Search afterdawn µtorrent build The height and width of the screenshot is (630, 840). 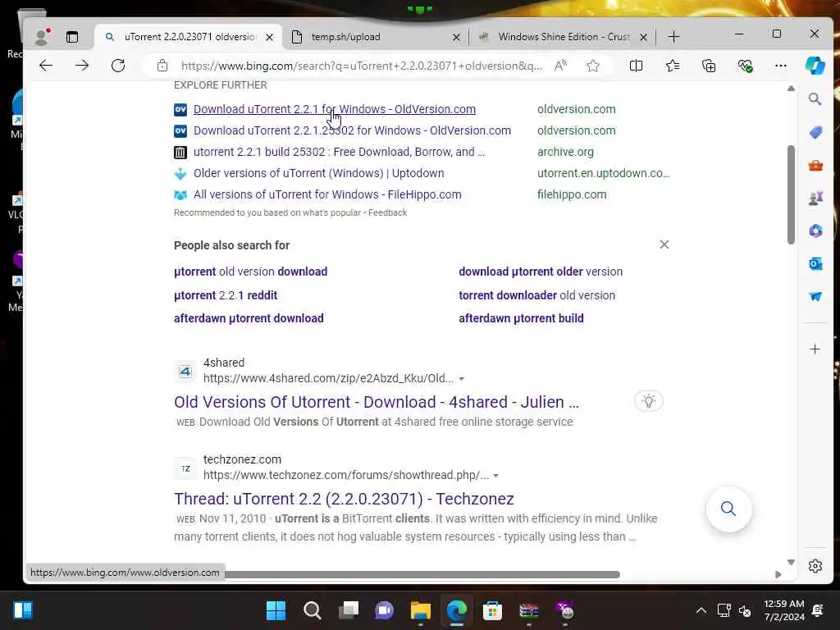(521, 318)
